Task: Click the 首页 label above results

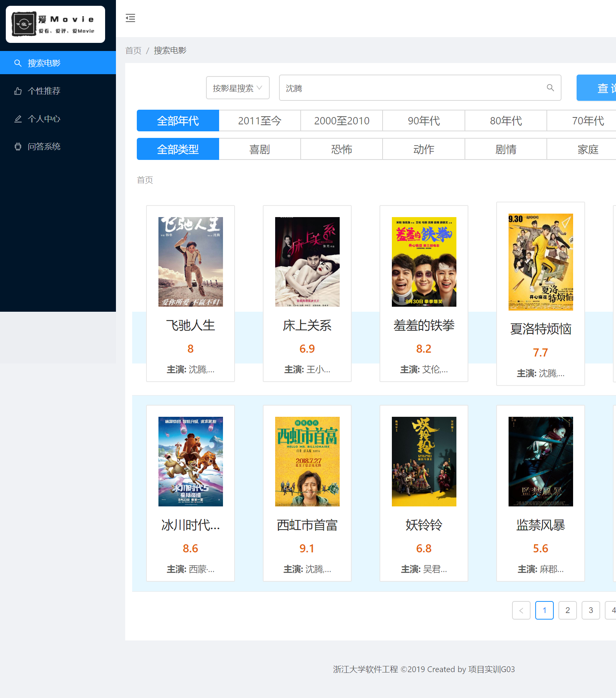Action: click(x=145, y=180)
